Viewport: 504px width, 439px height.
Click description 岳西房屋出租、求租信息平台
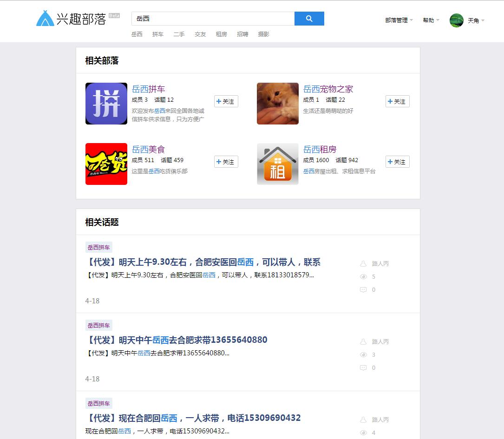tap(339, 171)
